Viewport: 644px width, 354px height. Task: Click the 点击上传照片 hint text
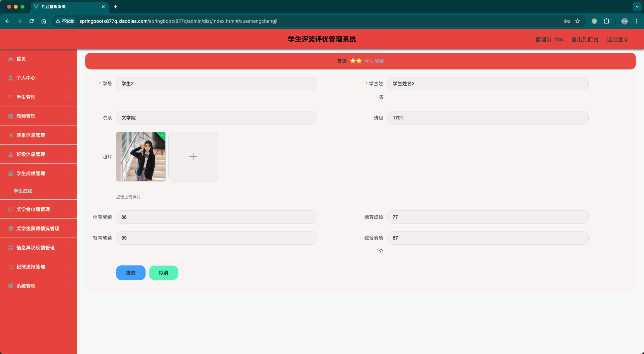pos(128,197)
